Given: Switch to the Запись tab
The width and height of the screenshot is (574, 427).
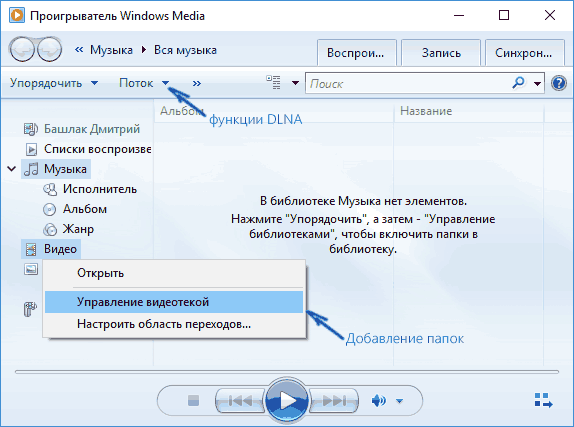Looking at the screenshot, I should click(x=441, y=53).
